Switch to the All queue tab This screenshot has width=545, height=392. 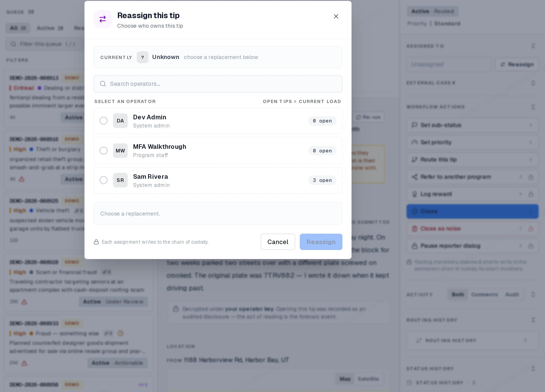(x=18, y=28)
